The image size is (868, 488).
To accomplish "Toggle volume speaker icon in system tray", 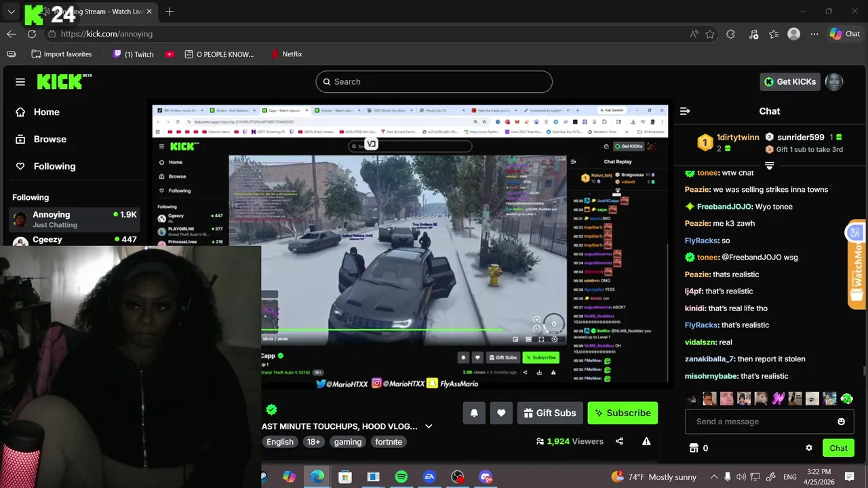I will tap(741, 477).
